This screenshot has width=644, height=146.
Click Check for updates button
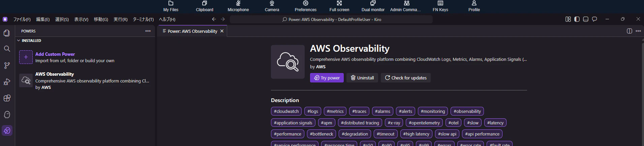point(406,78)
